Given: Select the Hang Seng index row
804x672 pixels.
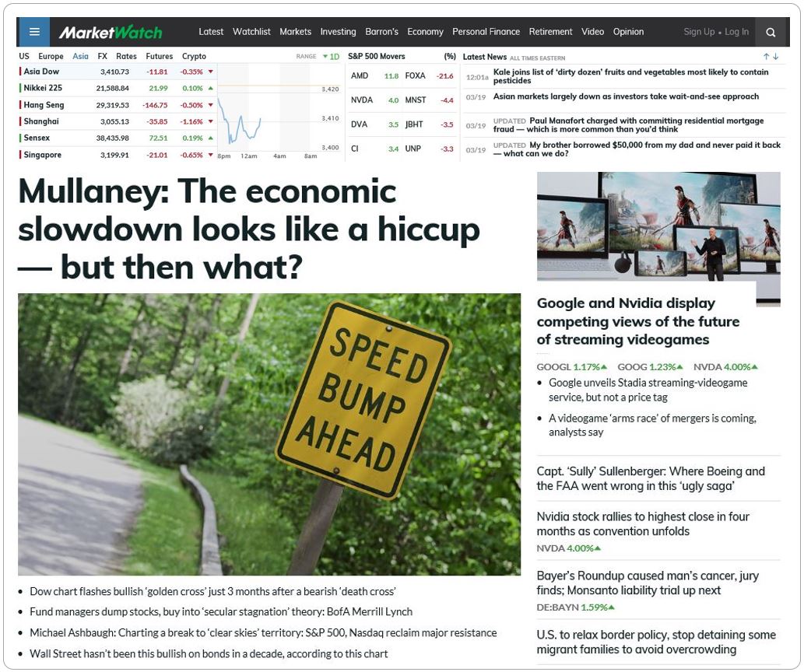Looking at the screenshot, I should click(x=117, y=105).
